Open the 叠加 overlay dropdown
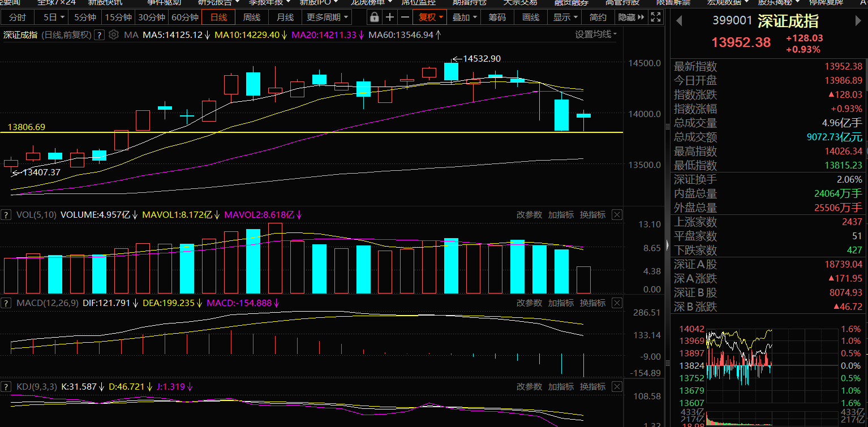The image size is (868, 427). tap(464, 17)
